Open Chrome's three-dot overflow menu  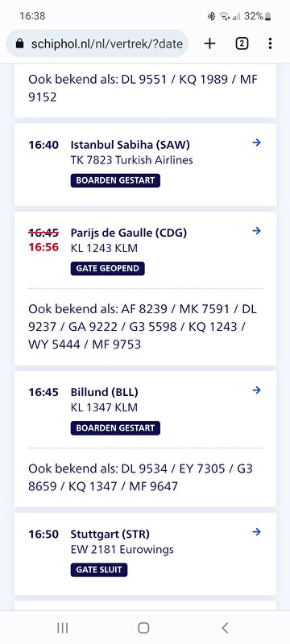tap(270, 43)
